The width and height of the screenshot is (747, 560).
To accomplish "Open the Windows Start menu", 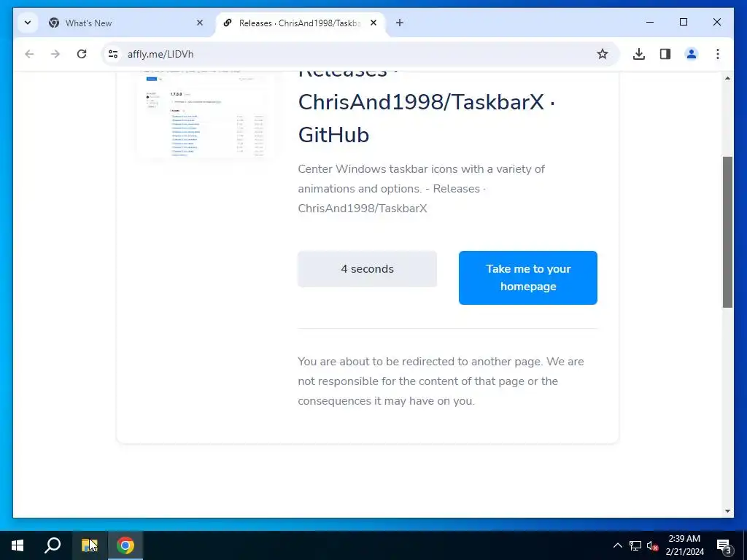I will [18, 545].
